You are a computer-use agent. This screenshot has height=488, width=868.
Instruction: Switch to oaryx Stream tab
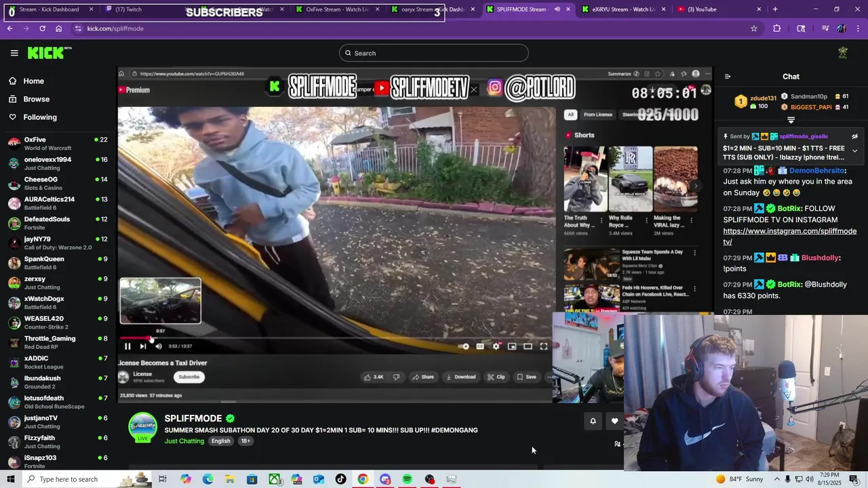[x=433, y=9]
